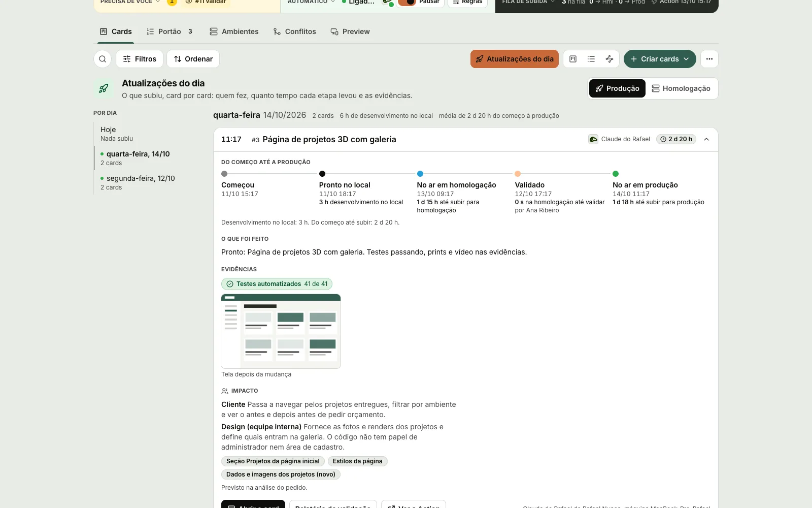
Task: Switch to board view icon
Action: [x=573, y=59]
